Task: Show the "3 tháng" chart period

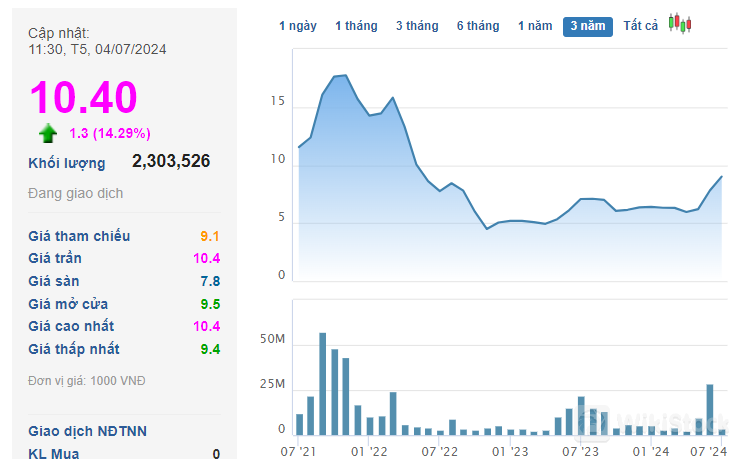Action: 416,26
